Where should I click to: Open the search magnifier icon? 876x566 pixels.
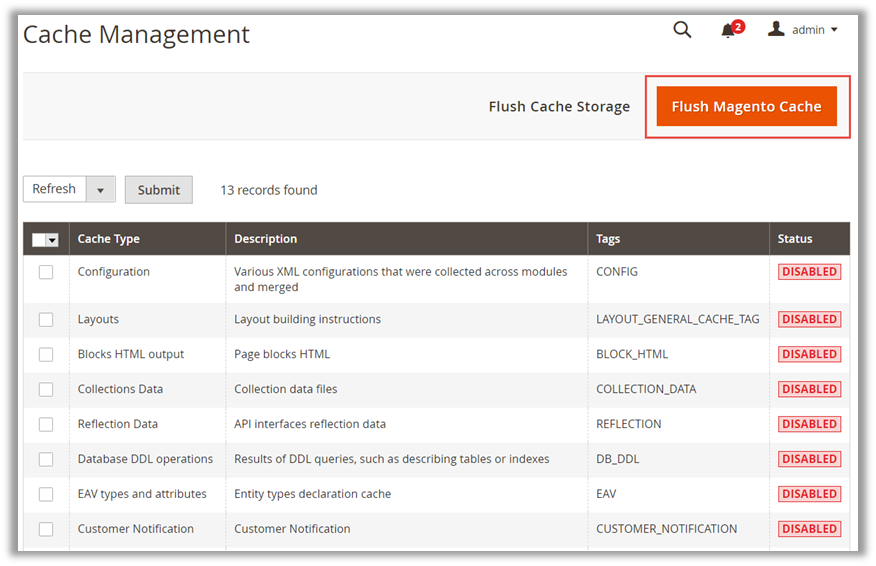tap(682, 30)
